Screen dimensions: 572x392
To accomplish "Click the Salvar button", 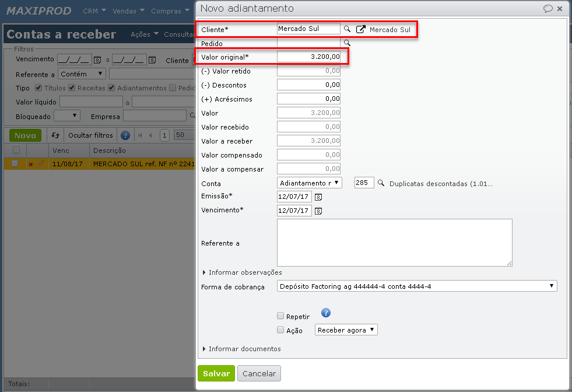I will point(216,373).
